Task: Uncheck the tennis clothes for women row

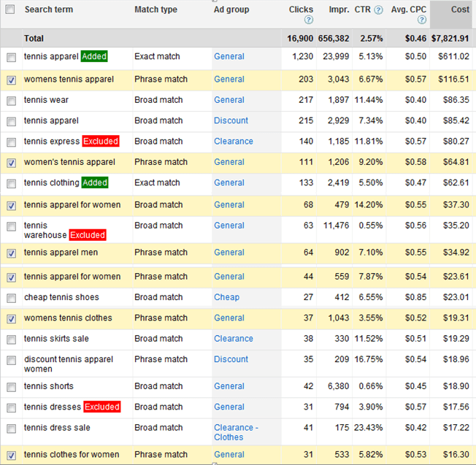Action: tap(11, 456)
